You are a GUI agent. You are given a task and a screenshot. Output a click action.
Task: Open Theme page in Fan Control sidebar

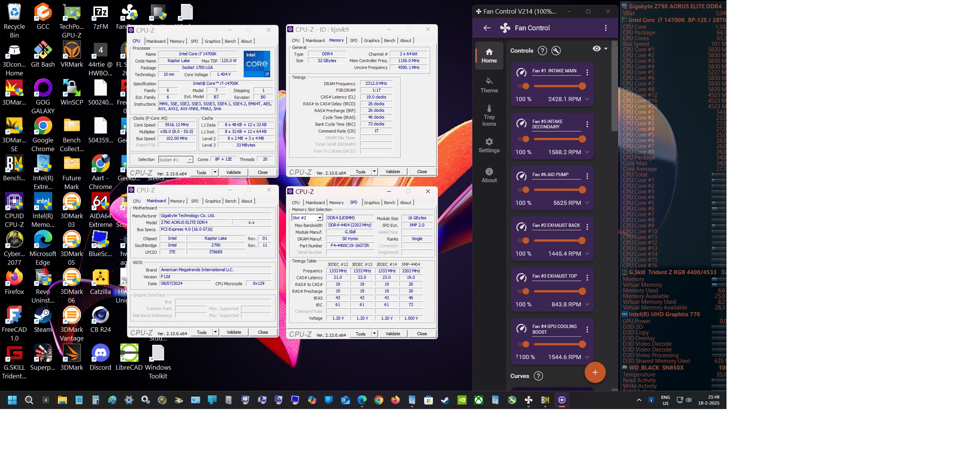489,85
